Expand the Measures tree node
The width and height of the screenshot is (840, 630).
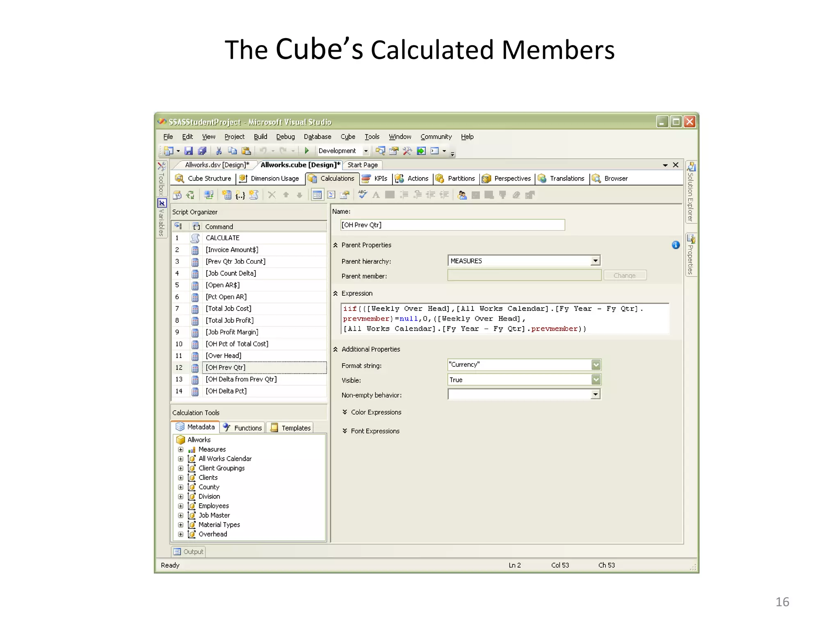pos(180,450)
